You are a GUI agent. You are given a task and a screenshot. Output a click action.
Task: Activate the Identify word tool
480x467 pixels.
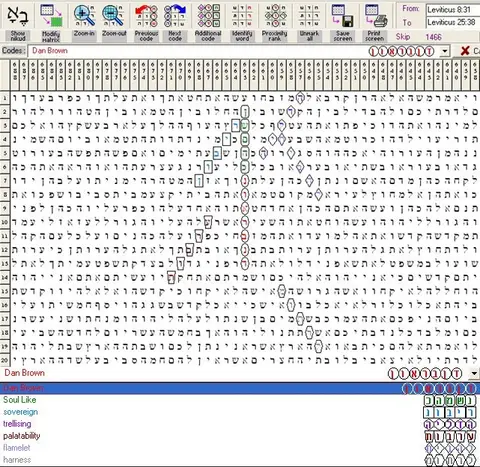point(242,16)
